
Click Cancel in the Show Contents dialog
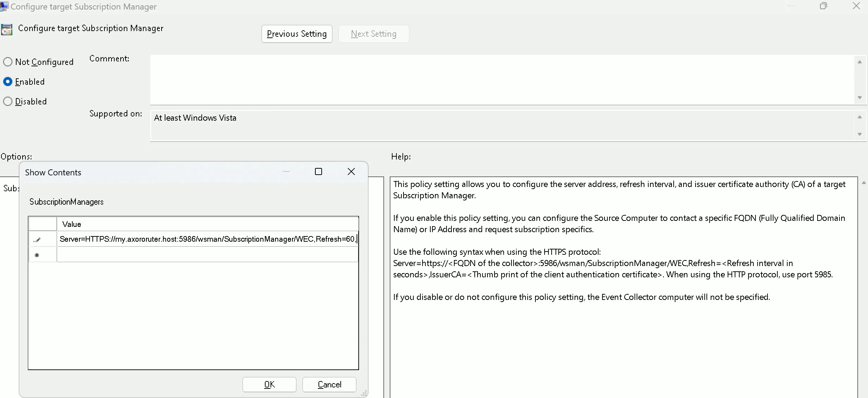click(329, 384)
